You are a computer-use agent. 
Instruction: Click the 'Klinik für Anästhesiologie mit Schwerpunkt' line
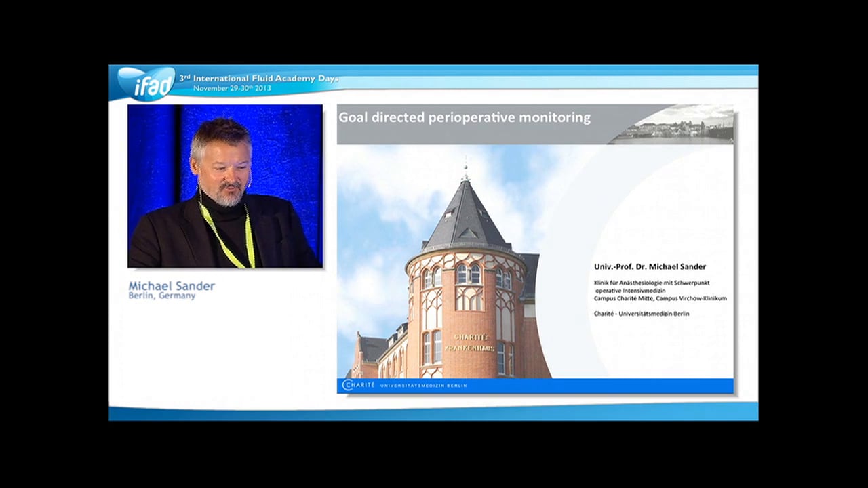click(652, 282)
